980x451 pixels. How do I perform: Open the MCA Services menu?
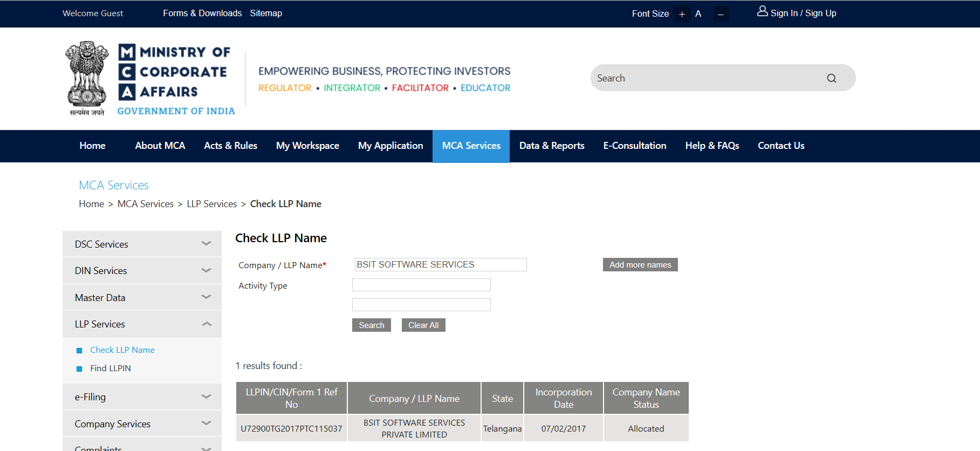471,146
